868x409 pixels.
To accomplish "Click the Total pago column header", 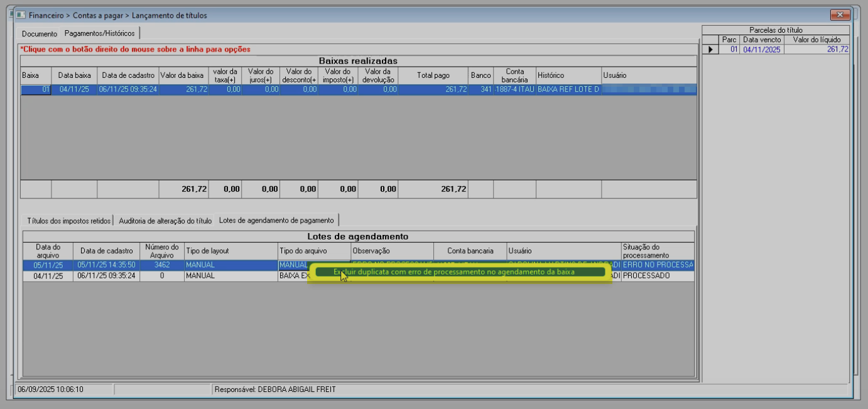I will [433, 75].
